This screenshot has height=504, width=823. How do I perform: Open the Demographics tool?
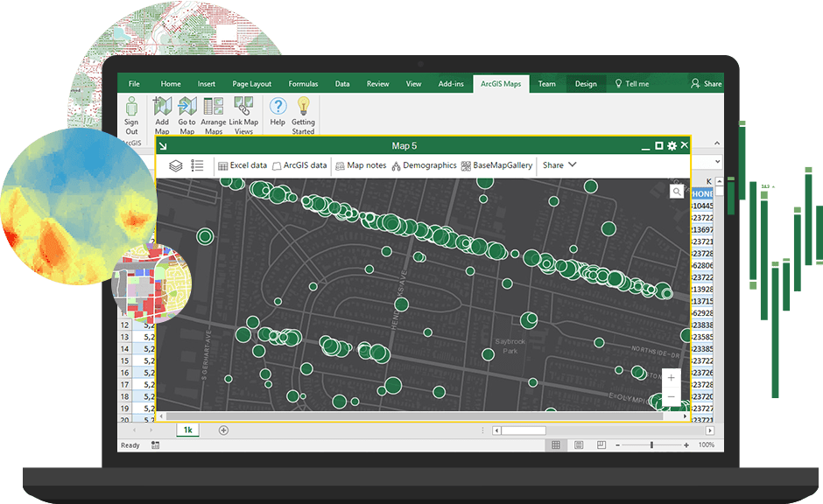(424, 165)
